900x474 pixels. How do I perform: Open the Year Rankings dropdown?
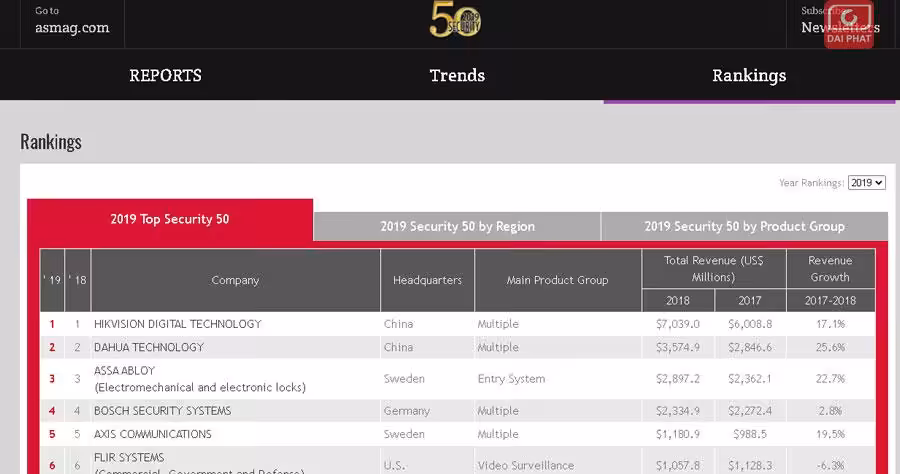(866, 183)
